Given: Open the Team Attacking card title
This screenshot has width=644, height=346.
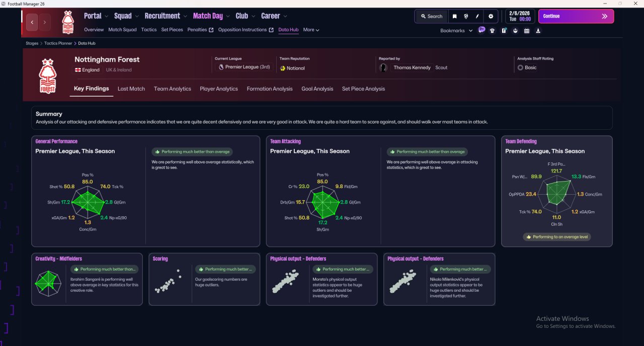Looking at the screenshot, I should (285, 141).
